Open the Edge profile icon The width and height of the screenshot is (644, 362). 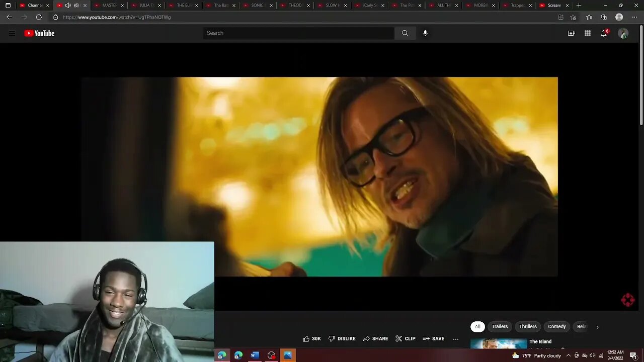[619, 17]
